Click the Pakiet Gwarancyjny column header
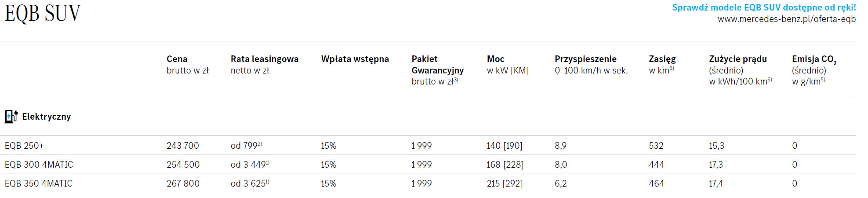Viewport: 868px width, 198px height. [x=437, y=65]
